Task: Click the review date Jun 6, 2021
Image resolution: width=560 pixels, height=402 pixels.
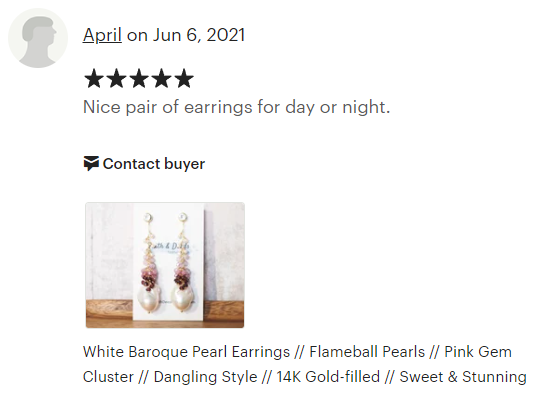Action: (199, 35)
